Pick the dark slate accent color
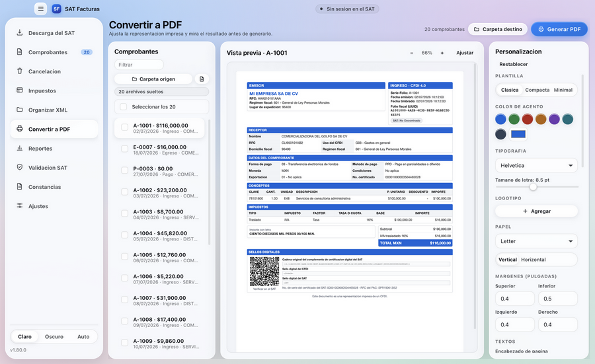The width and height of the screenshot is (595, 364). (500, 134)
